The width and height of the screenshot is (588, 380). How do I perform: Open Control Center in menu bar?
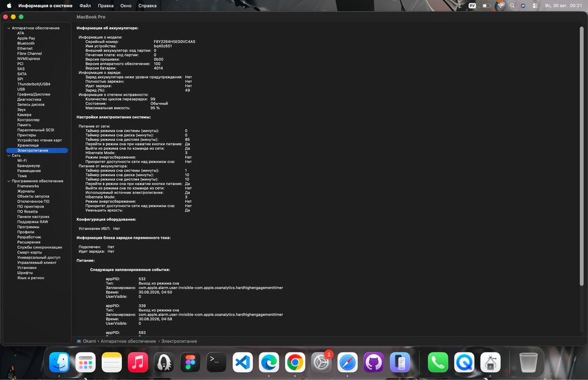(x=535, y=6)
